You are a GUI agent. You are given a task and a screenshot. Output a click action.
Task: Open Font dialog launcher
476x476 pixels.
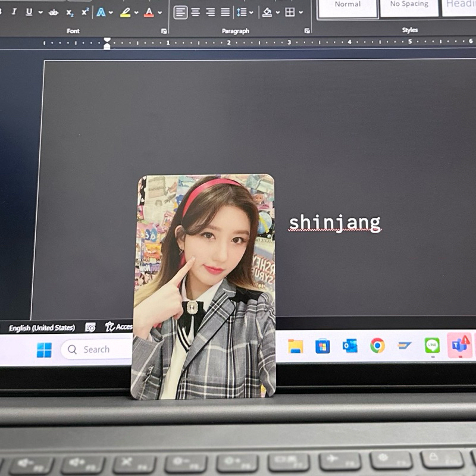[x=164, y=31]
